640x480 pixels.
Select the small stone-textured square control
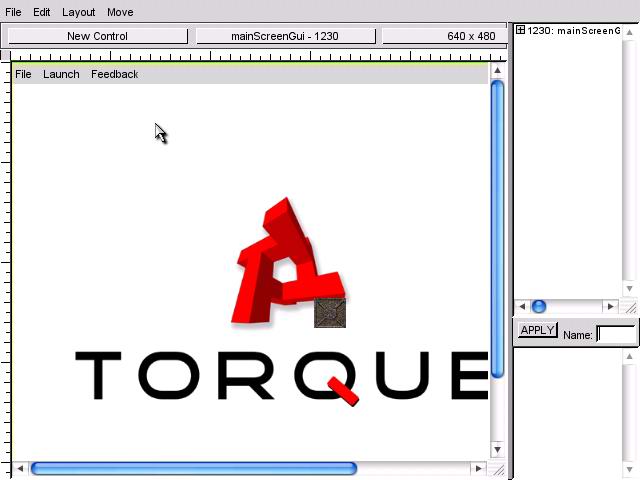point(330,313)
